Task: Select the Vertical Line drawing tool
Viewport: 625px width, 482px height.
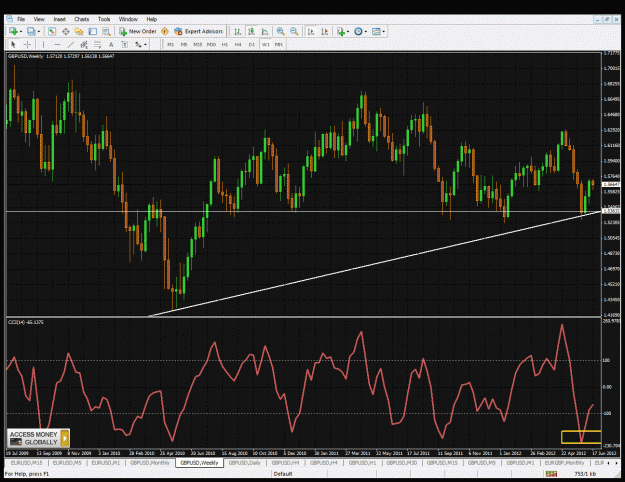Action: (43, 45)
